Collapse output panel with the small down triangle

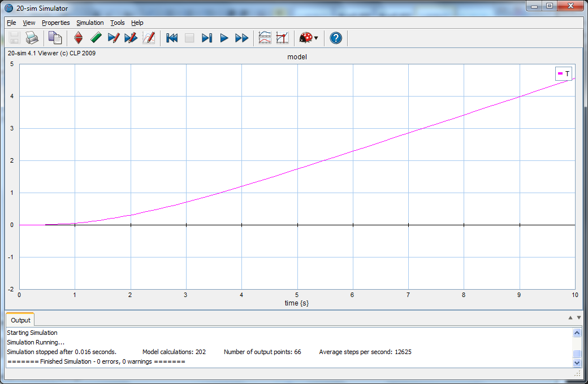(x=579, y=318)
